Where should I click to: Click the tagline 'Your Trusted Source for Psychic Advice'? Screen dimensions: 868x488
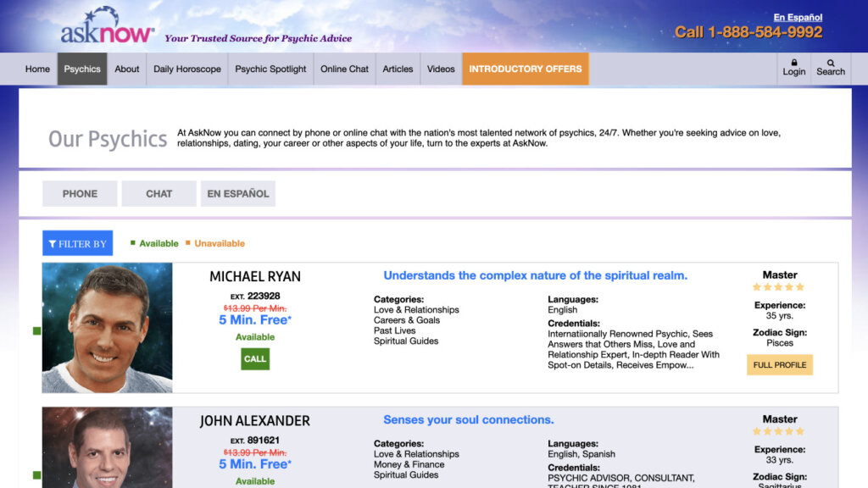(258, 38)
